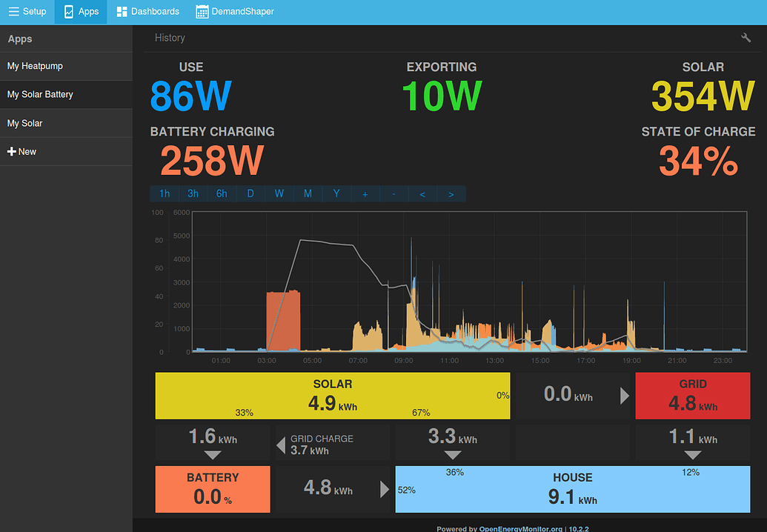Toggle daily view with the D button
Viewport: 767px width, 532px height.
pyautogui.click(x=250, y=193)
